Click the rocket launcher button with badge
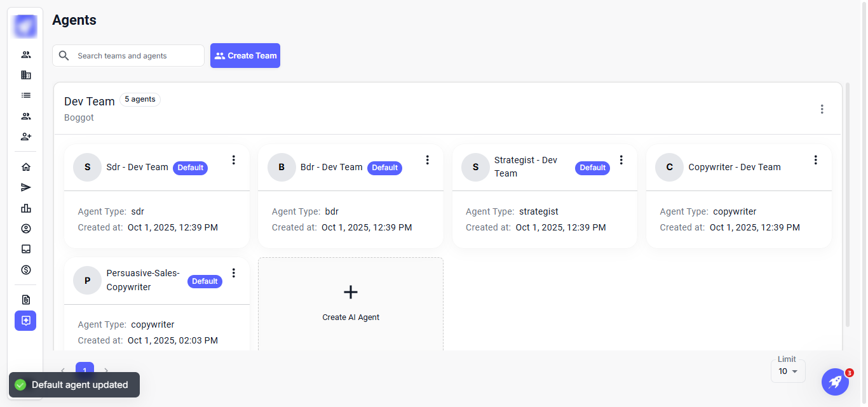The height and width of the screenshot is (407, 868). click(x=835, y=382)
